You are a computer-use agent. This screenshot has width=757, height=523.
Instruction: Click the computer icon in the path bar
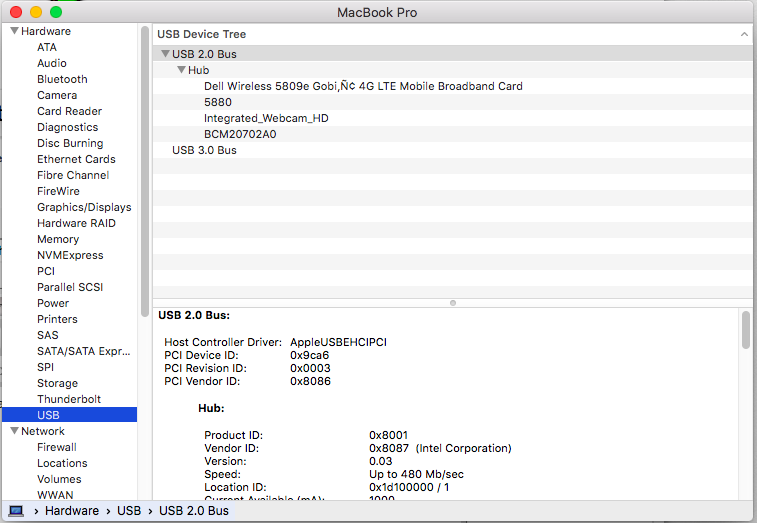pyautogui.click(x=16, y=510)
